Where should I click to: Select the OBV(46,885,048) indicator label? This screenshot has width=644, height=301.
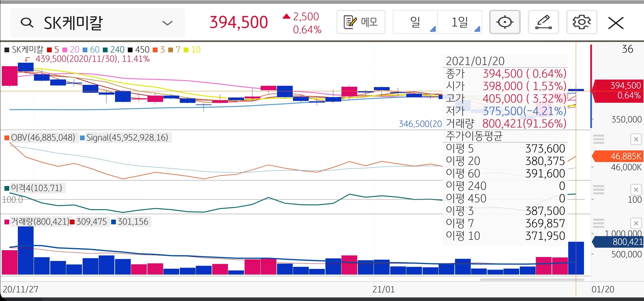(x=43, y=138)
